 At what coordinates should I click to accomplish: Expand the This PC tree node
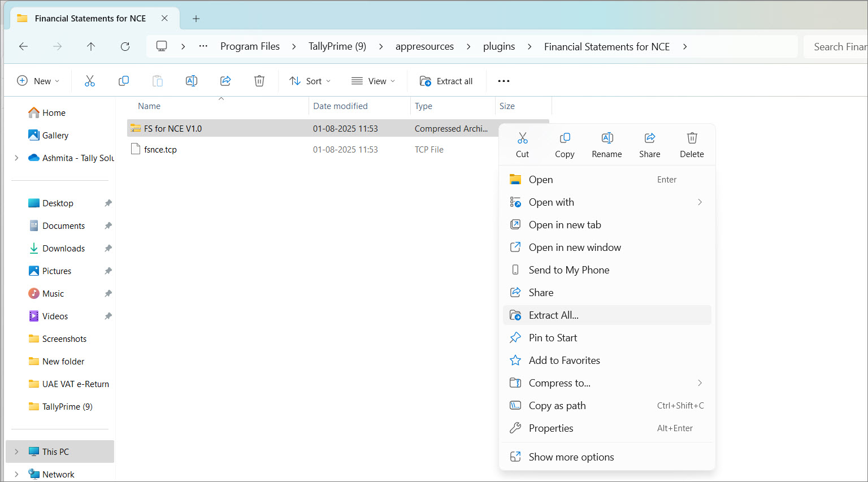(x=16, y=451)
